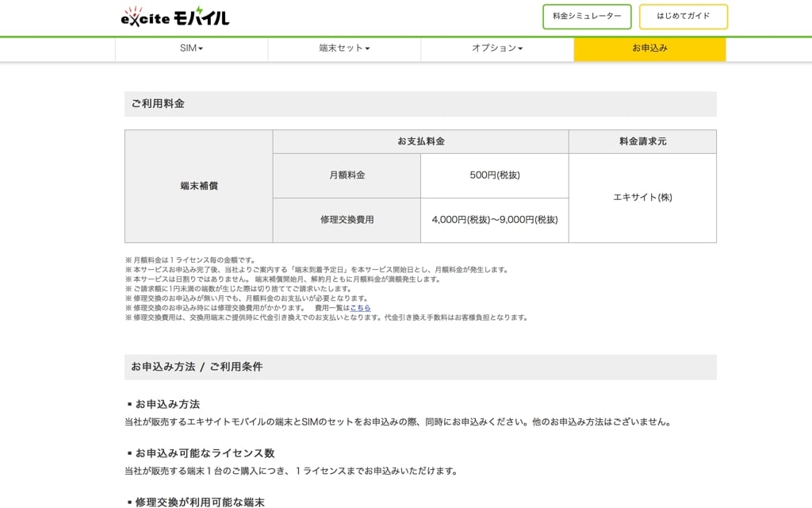Click the ■お申込み方法 subheading
This screenshot has width=812, height=508.
tap(163, 404)
